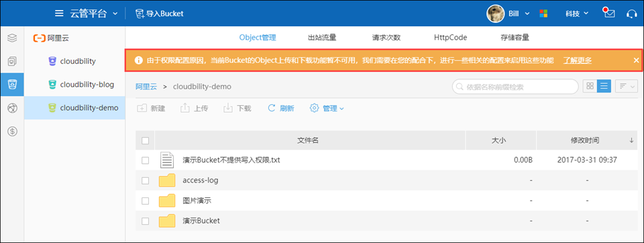Open the 图片演示 folder name
644x243 pixels.
197,201
